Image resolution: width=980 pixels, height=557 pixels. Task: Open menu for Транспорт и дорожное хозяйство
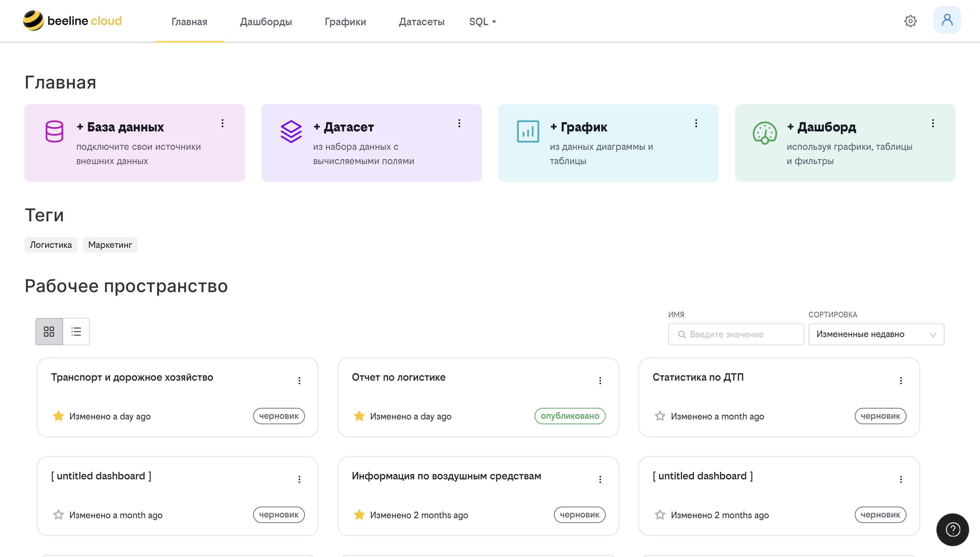(x=299, y=380)
